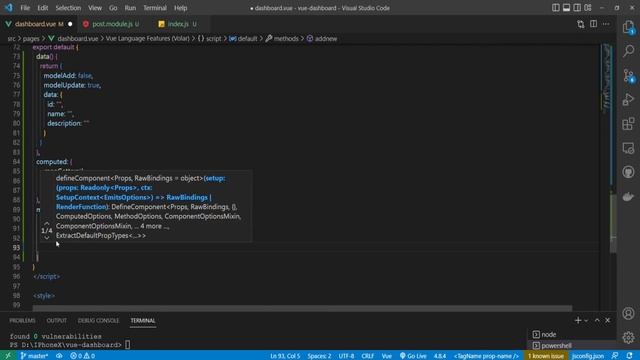Click the Open Changes icon in the editor toolbar
640x360 pixels.
(x=580, y=24)
